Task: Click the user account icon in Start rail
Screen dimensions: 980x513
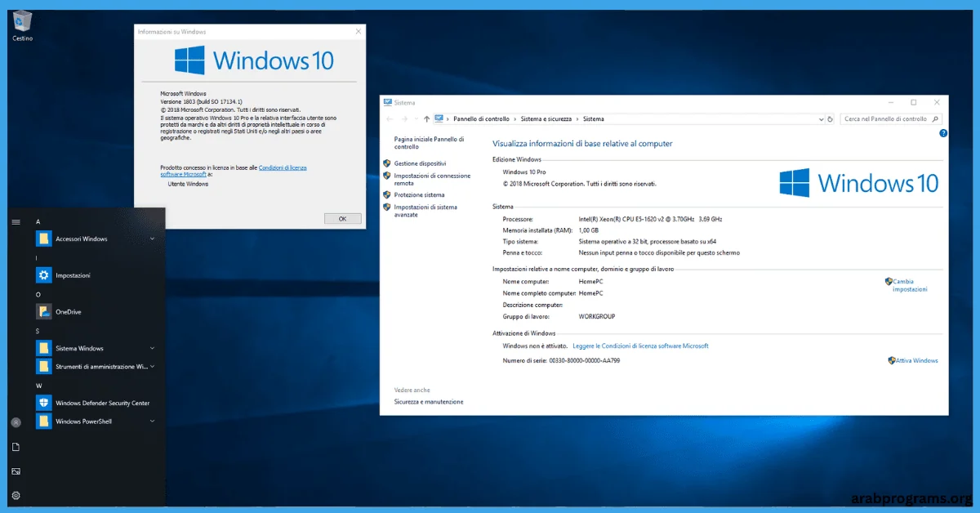Action: click(x=16, y=422)
